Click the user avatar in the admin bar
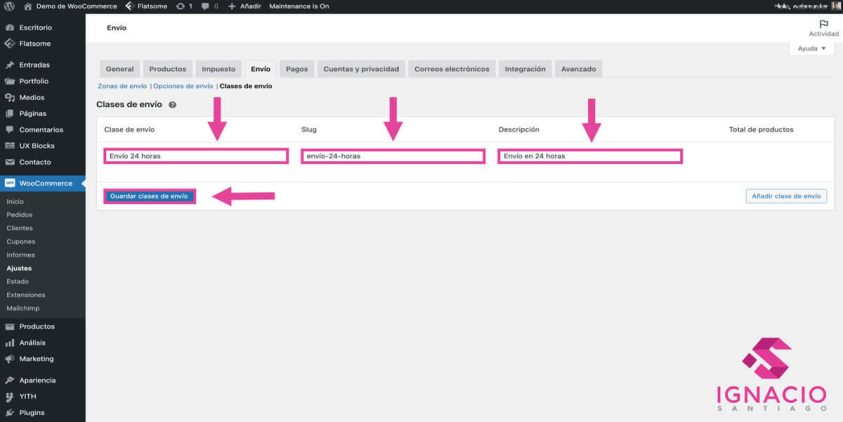This screenshot has width=843, height=422. pyautogui.click(x=836, y=6)
